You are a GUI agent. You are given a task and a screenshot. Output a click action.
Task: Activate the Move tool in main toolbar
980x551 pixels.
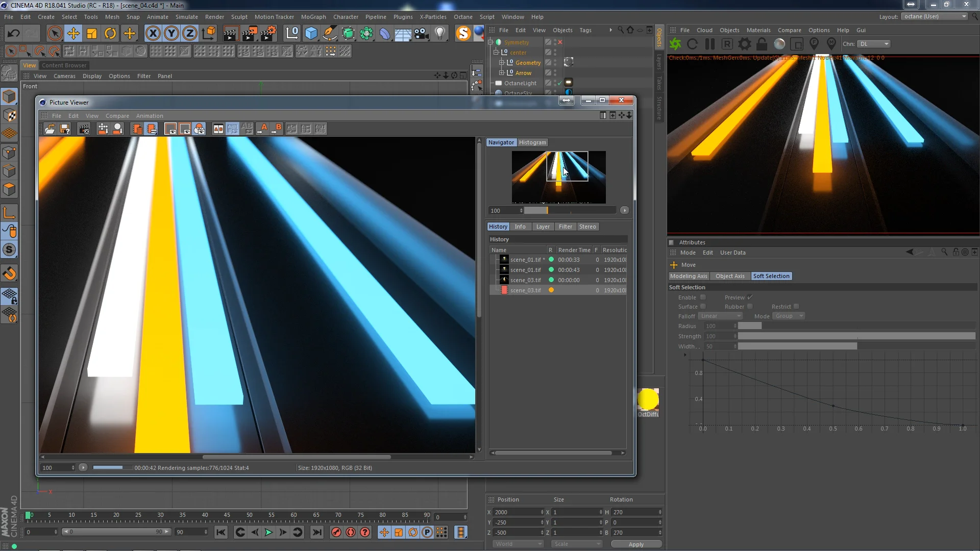pyautogui.click(x=73, y=34)
